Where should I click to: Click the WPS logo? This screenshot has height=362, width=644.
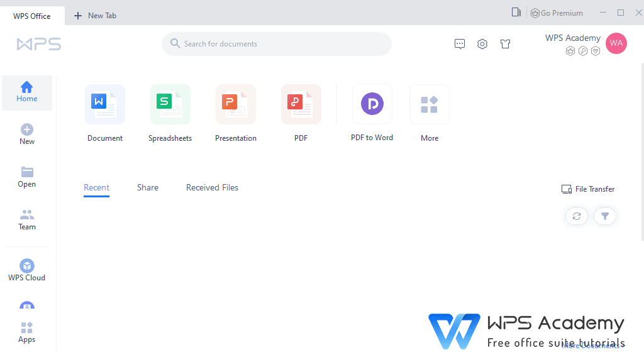[x=39, y=44]
